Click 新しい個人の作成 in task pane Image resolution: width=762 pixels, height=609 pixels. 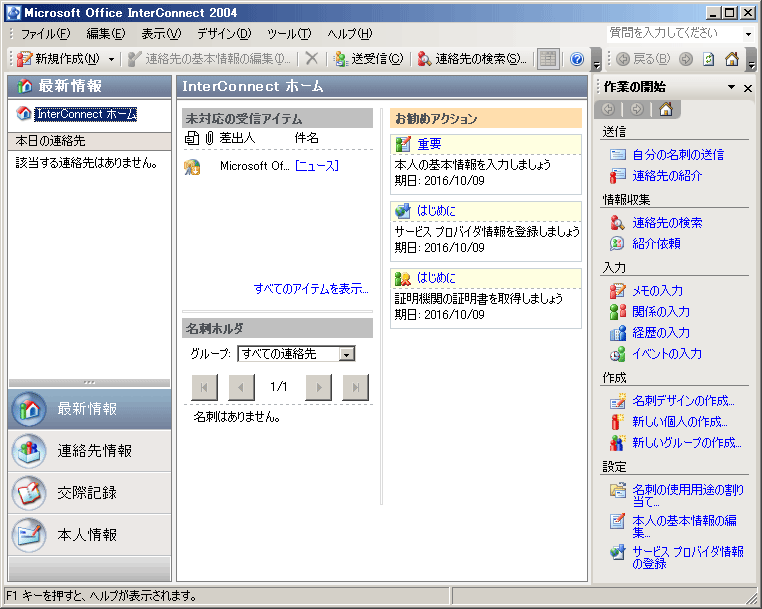pos(680,421)
